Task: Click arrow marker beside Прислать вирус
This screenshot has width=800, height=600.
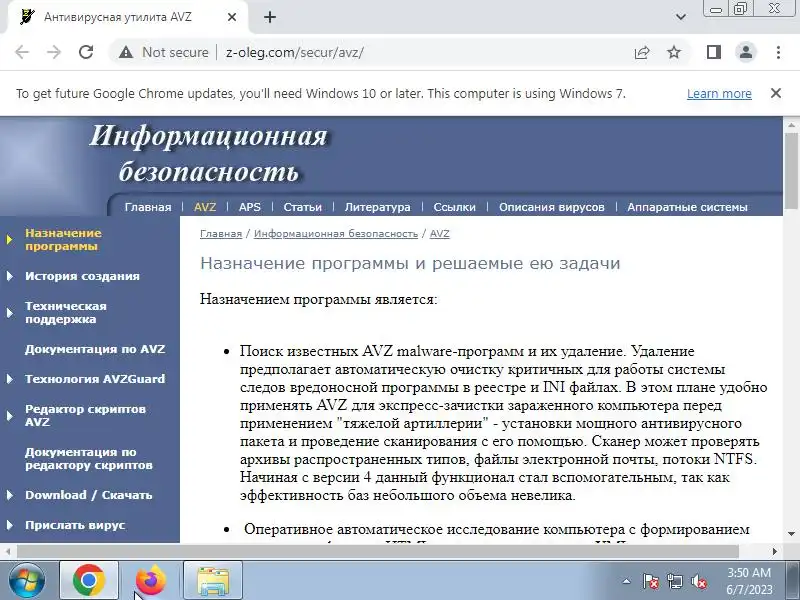Action: (x=10, y=525)
